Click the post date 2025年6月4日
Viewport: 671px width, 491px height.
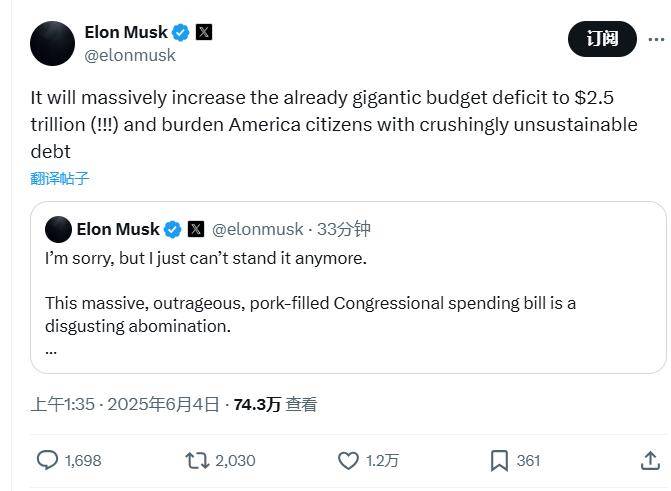pos(163,404)
